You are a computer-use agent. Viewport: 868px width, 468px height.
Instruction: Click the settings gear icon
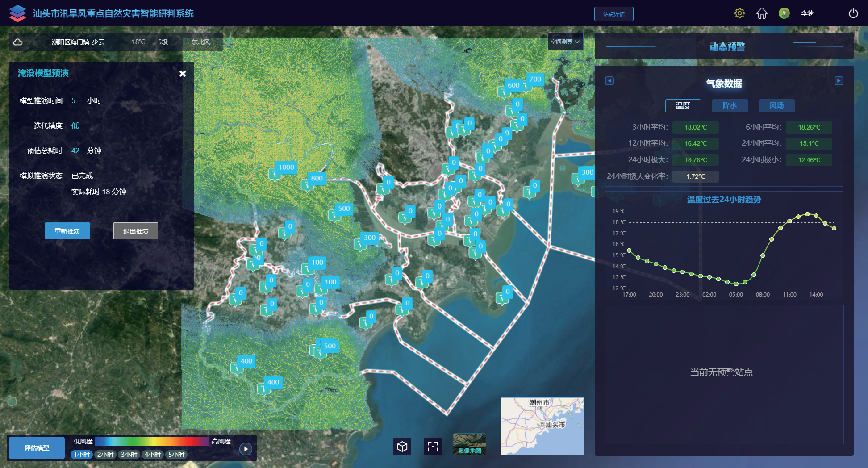click(x=739, y=13)
